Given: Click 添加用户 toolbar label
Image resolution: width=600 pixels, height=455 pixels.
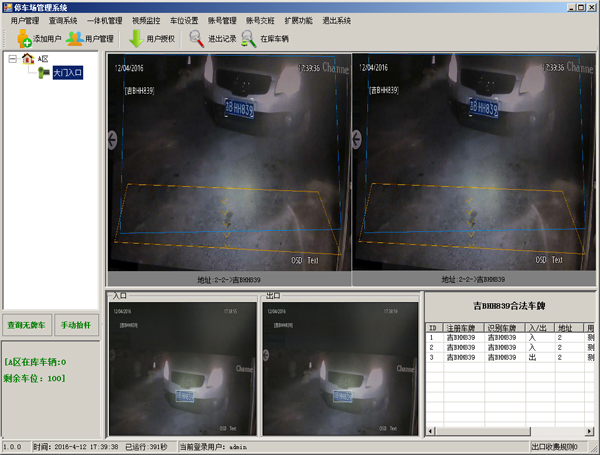Looking at the screenshot, I should (47, 39).
